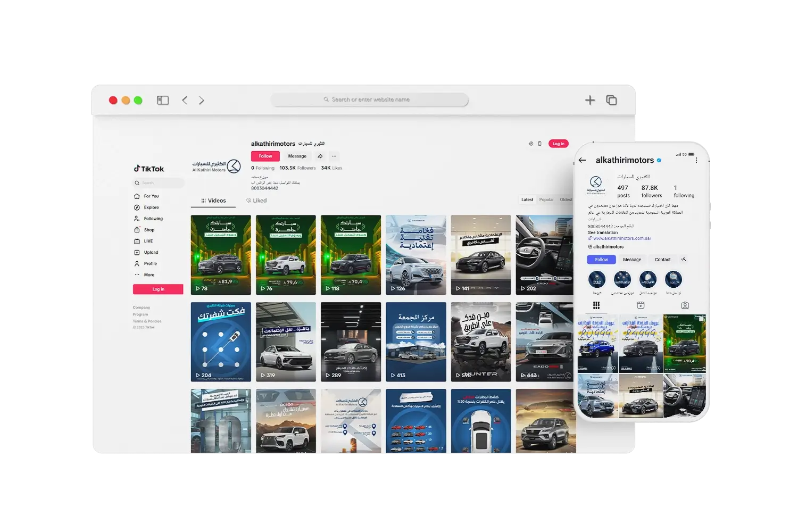
Task: Open the www.alkathirimotors.com.sa link
Action: (622, 238)
